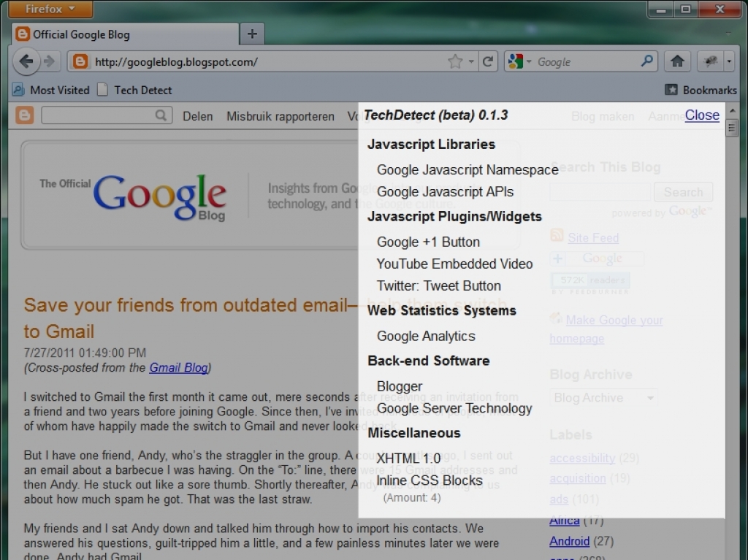The image size is (748, 560).
Task: Open the Bookmarks menu button
Action: pyautogui.click(x=701, y=90)
